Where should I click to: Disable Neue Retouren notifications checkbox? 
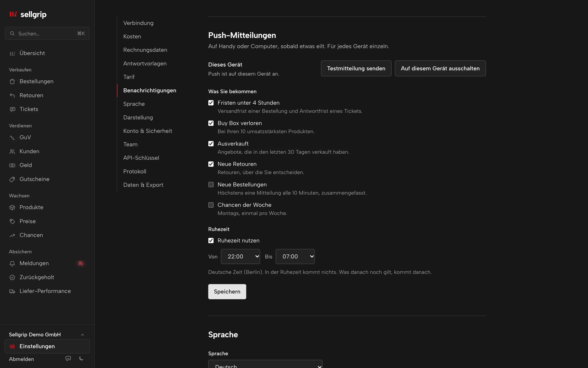211,164
